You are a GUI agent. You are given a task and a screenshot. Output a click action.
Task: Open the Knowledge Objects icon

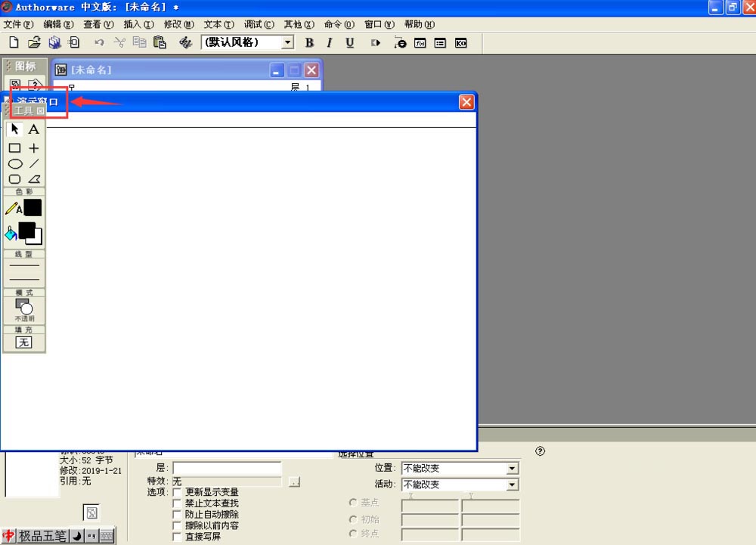pos(461,43)
